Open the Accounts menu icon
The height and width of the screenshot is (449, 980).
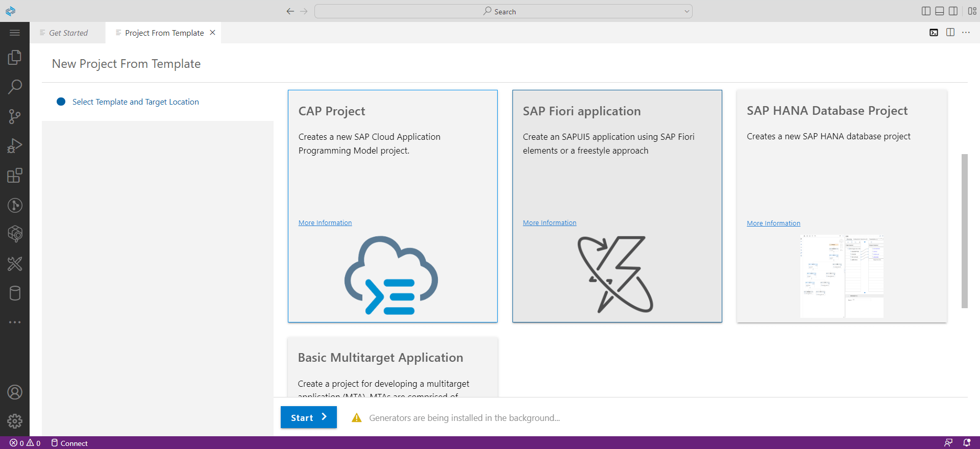coord(15,392)
